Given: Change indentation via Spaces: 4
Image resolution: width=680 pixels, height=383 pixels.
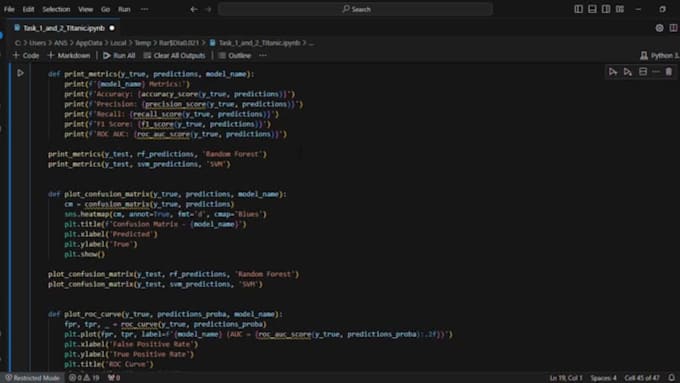Looking at the screenshot, I should tap(603, 378).
